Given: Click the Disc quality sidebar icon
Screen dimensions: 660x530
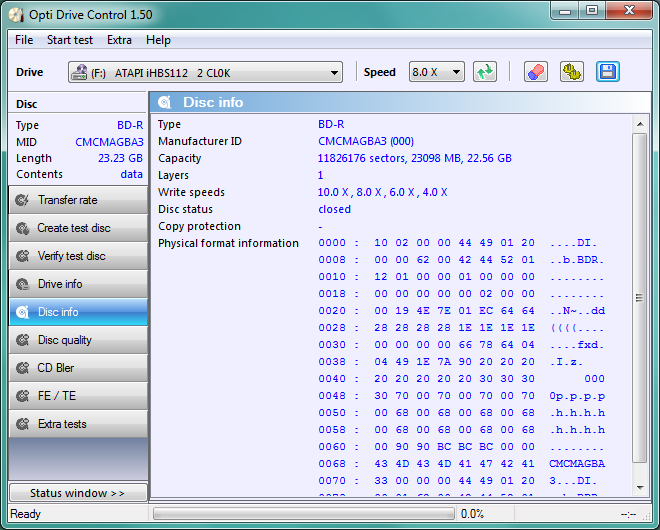Looking at the screenshot, I should click(22, 340).
